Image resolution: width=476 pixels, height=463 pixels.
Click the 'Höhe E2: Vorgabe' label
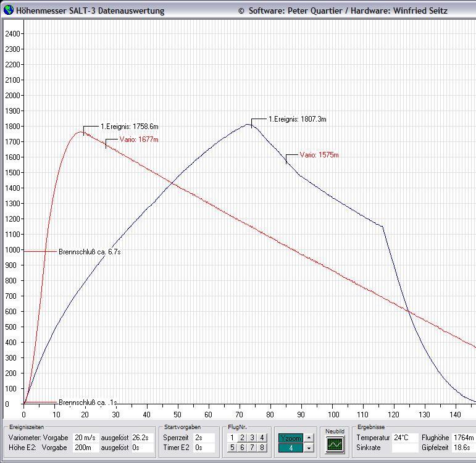click(x=38, y=448)
